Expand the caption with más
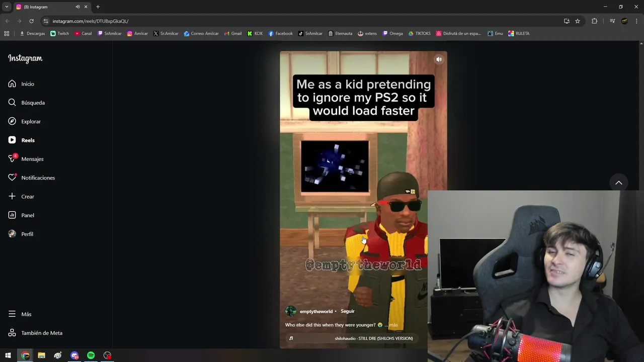This screenshot has width=644, height=362. pyautogui.click(x=393, y=325)
